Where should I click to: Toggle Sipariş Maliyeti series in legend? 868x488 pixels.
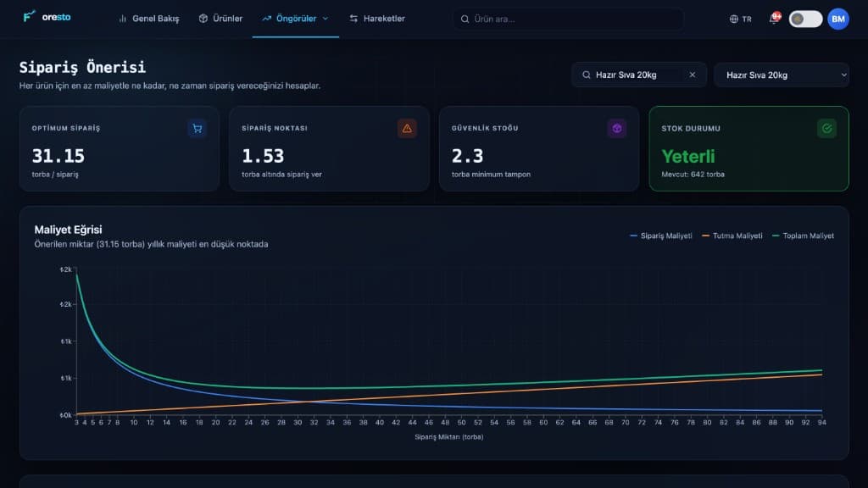[661, 236]
